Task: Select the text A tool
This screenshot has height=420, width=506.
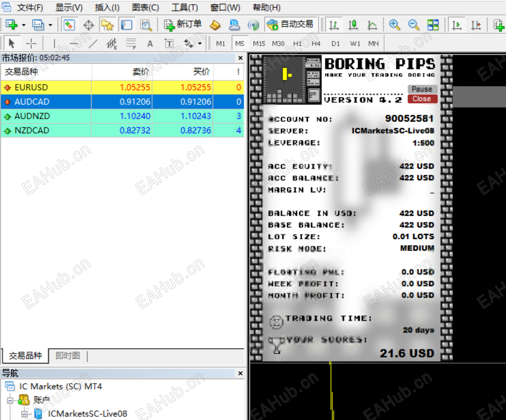Action: pyautogui.click(x=150, y=43)
